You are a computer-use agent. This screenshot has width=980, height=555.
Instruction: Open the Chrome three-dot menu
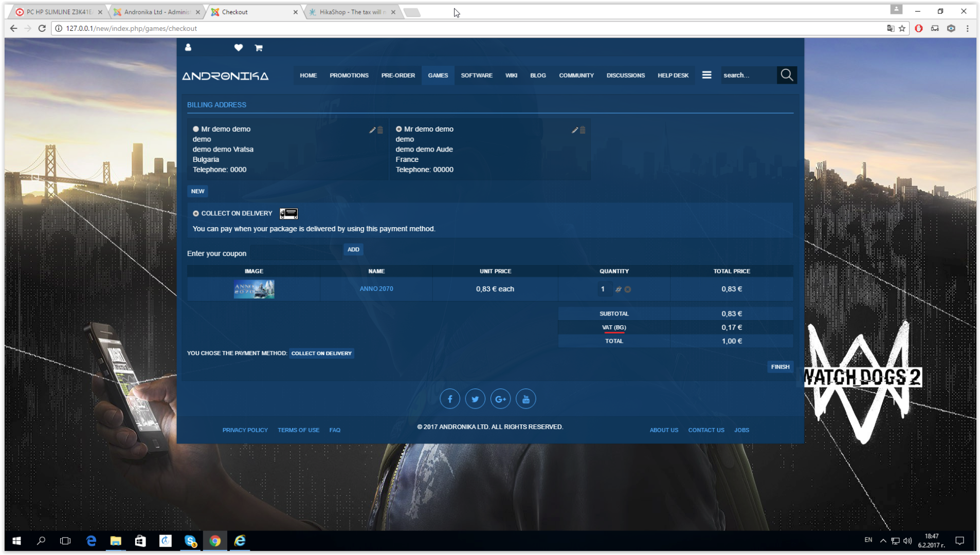tap(967, 28)
